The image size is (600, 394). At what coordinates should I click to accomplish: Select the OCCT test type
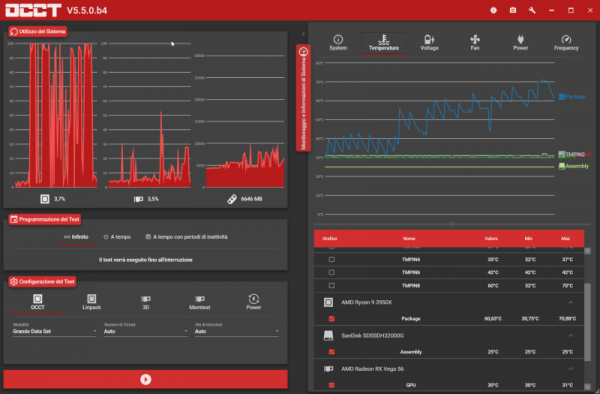coord(38,302)
